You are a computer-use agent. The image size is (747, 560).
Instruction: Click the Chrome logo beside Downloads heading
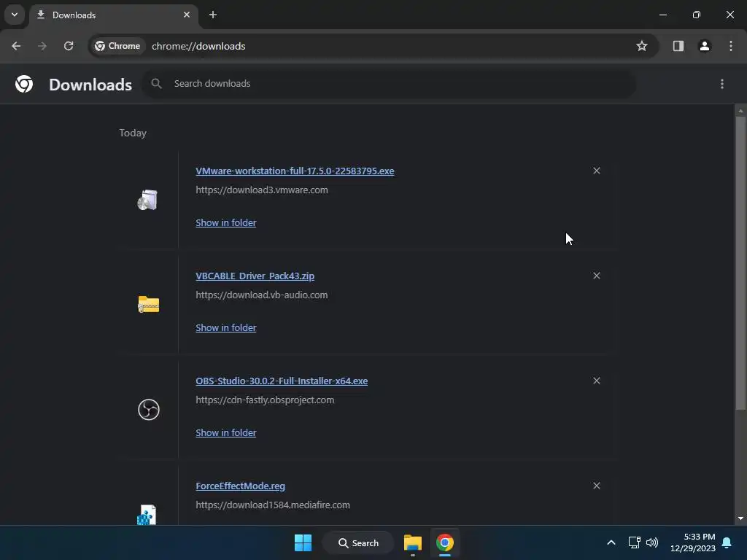[x=24, y=84]
